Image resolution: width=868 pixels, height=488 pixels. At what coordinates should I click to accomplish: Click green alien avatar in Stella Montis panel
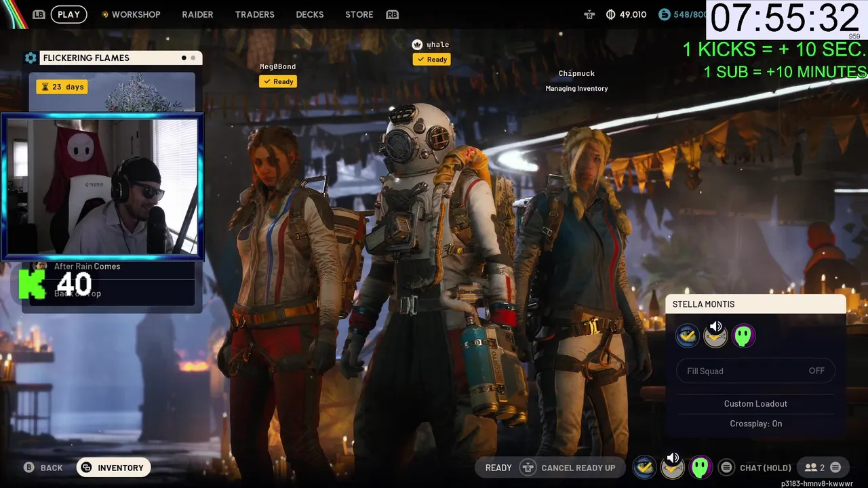(x=744, y=335)
